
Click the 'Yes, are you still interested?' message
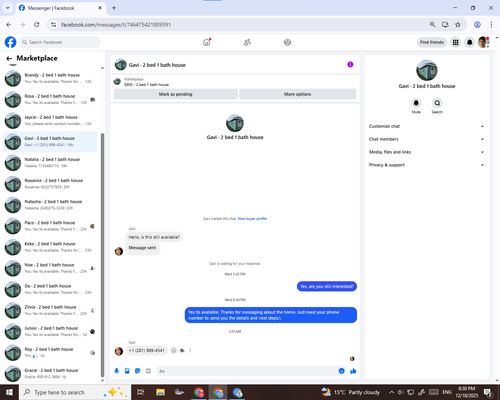[327, 286]
